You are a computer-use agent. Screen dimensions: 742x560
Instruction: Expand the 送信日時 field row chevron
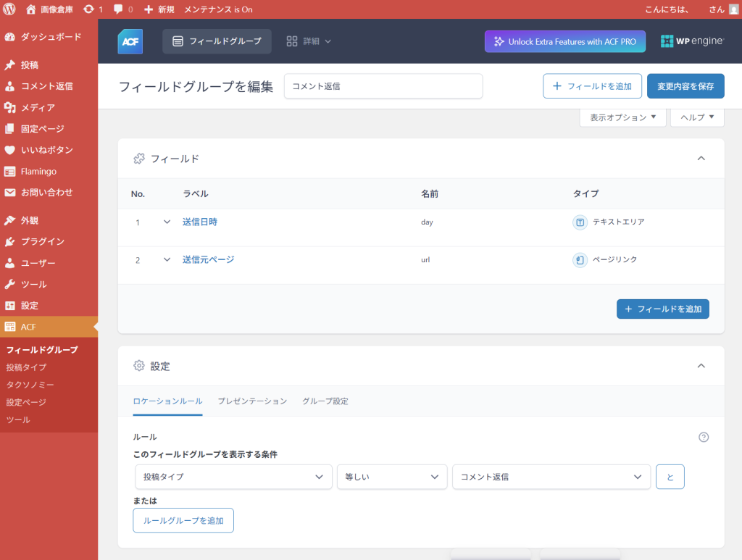coord(167,222)
